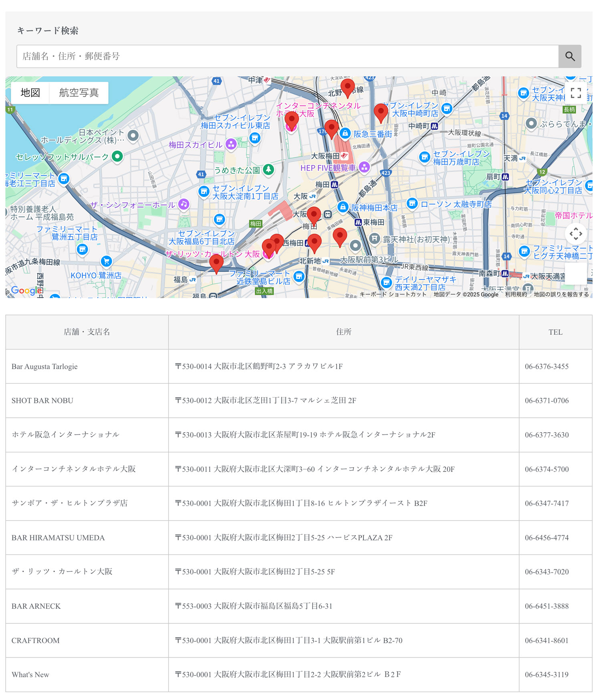Click phone number 06-6376-3455
Image resolution: width=601 pixels, height=700 pixels.
(x=547, y=366)
